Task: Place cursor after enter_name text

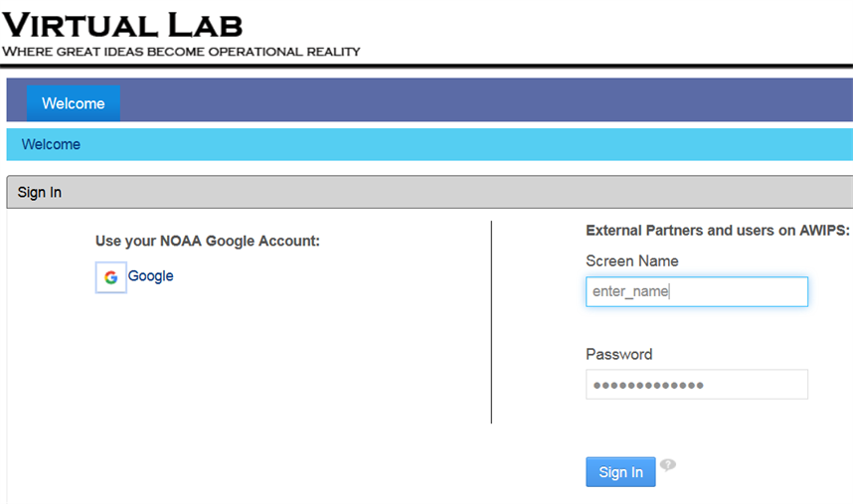Action: click(x=670, y=291)
